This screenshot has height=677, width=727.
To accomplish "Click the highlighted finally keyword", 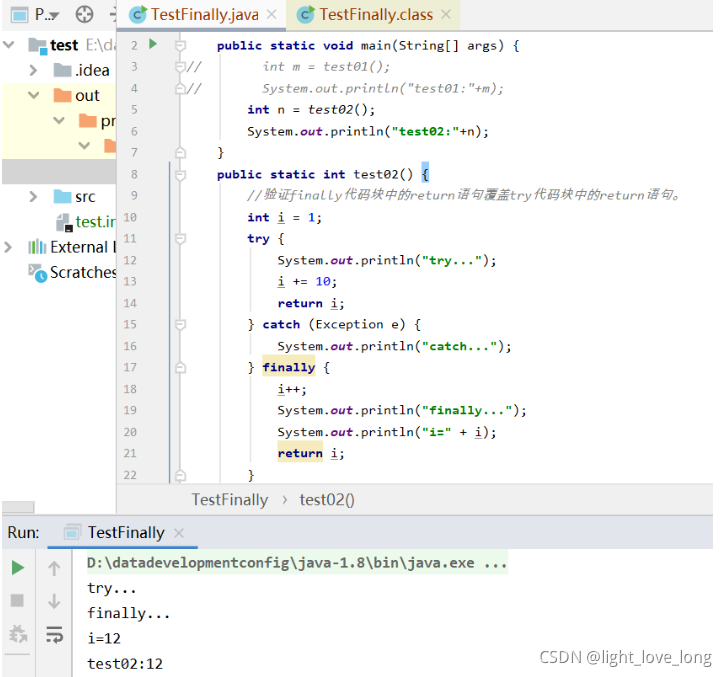I will [x=288, y=367].
